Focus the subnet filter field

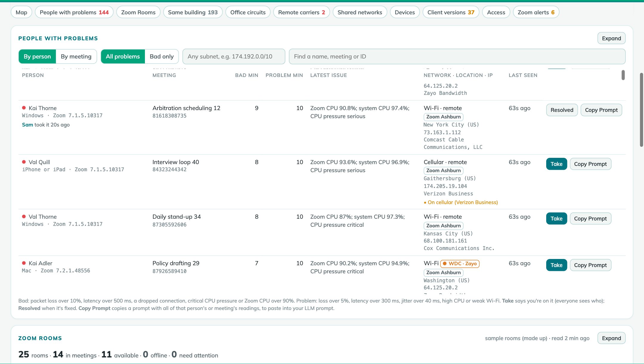click(x=234, y=56)
